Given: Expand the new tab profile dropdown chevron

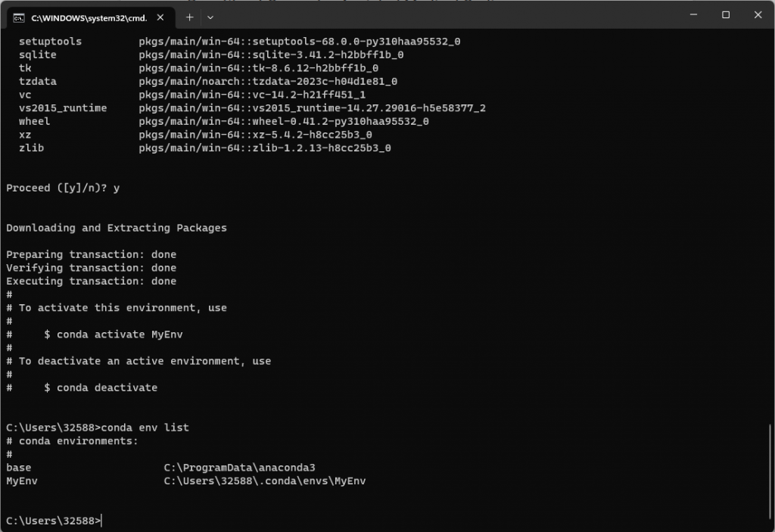Looking at the screenshot, I should tap(210, 17).
